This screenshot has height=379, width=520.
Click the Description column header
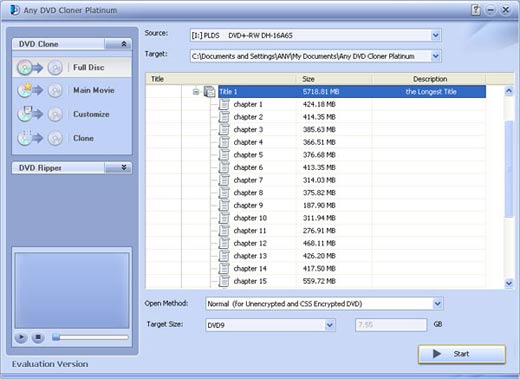429,79
